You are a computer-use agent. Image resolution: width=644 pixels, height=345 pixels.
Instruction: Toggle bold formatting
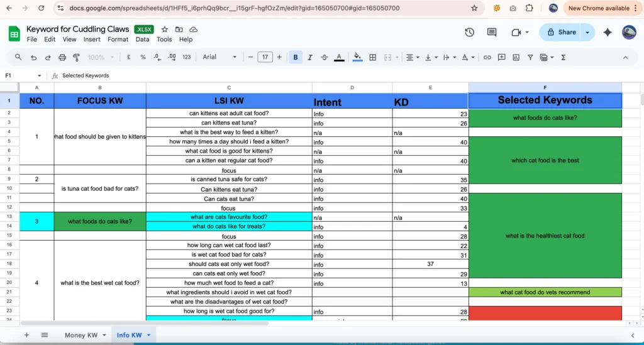[x=296, y=57]
